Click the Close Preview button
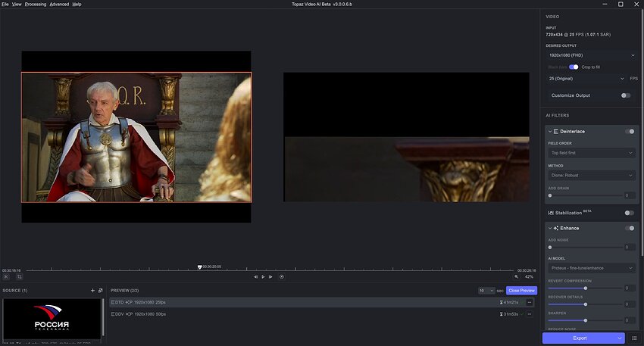 pyautogui.click(x=521, y=291)
